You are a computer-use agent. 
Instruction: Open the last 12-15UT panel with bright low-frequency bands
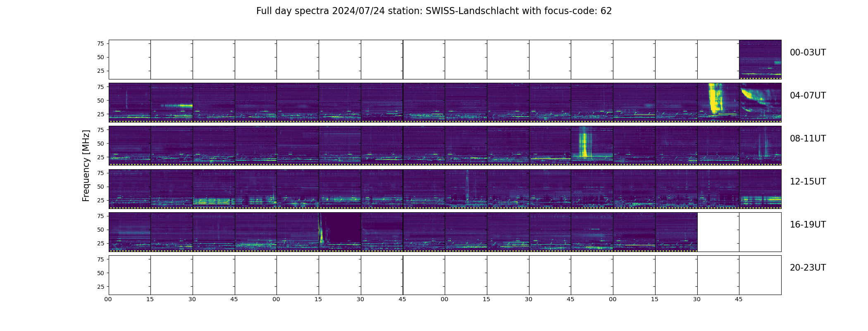(760, 189)
